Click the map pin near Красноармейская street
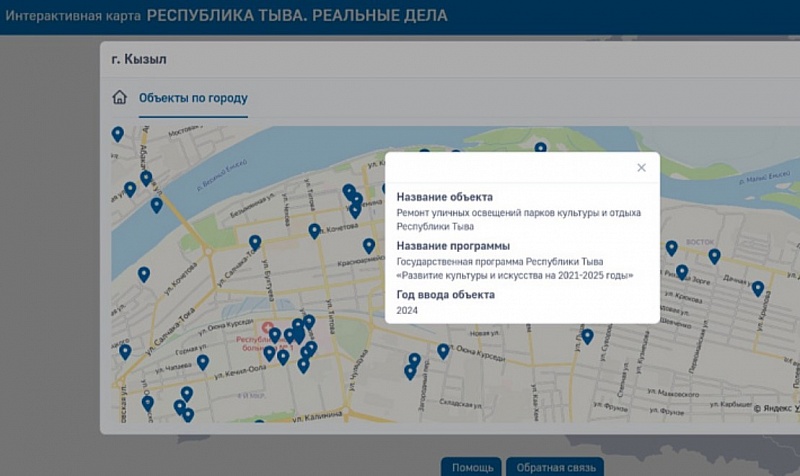Viewport: 800px width, 476px height. 369,246
